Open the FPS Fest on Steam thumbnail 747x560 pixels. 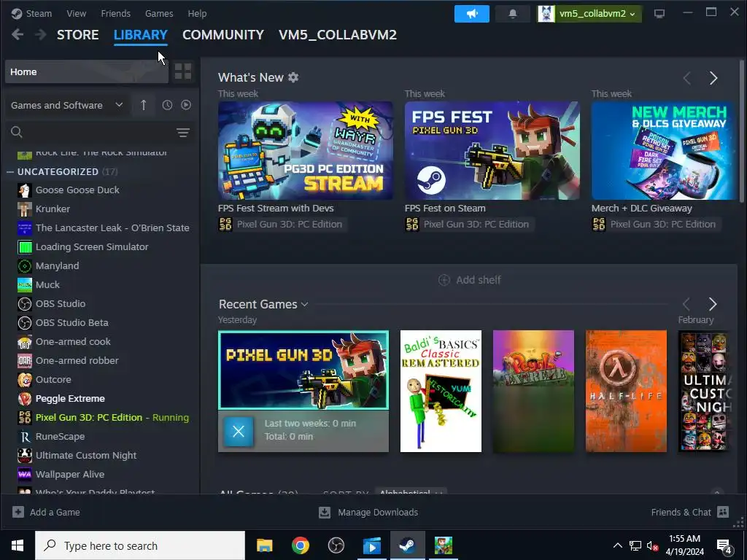pyautogui.click(x=492, y=150)
